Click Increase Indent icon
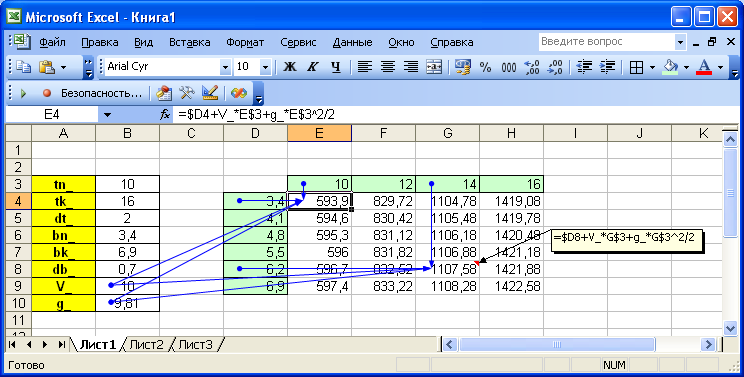 (607, 67)
